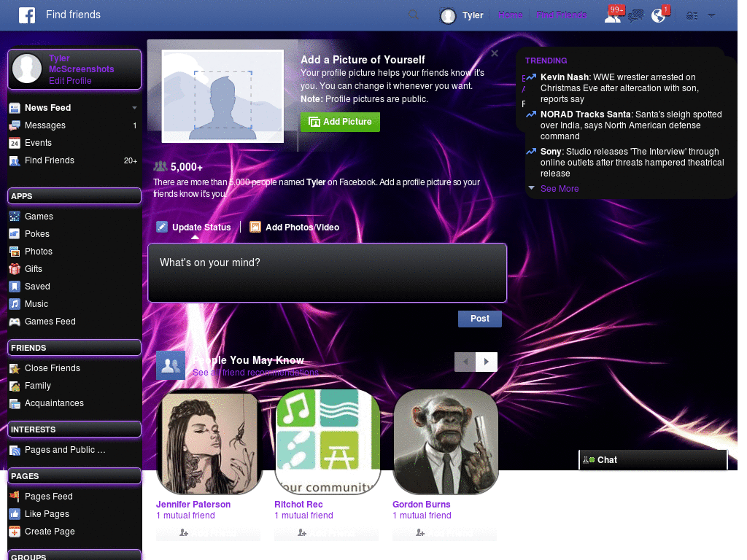This screenshot has height=560, width=747.
Task: Click the Games app icon
Action: pos(15,216)
